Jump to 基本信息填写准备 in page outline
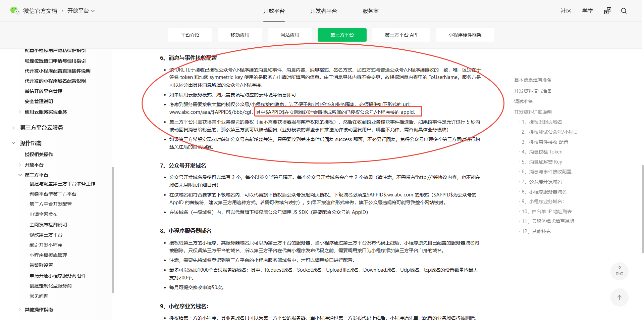 click(533, 80)
